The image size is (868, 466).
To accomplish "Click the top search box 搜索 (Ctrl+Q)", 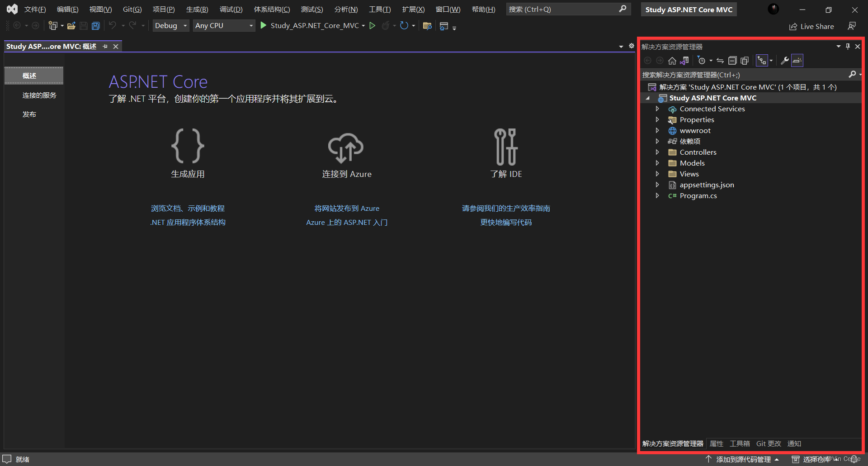I will [568, 9].
